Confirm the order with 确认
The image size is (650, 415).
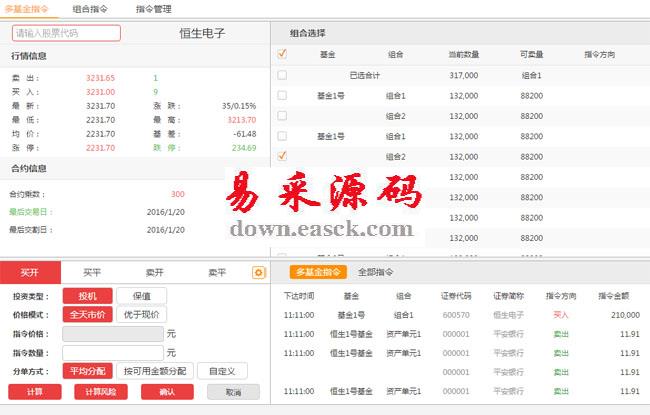click(x=167, y=392)
